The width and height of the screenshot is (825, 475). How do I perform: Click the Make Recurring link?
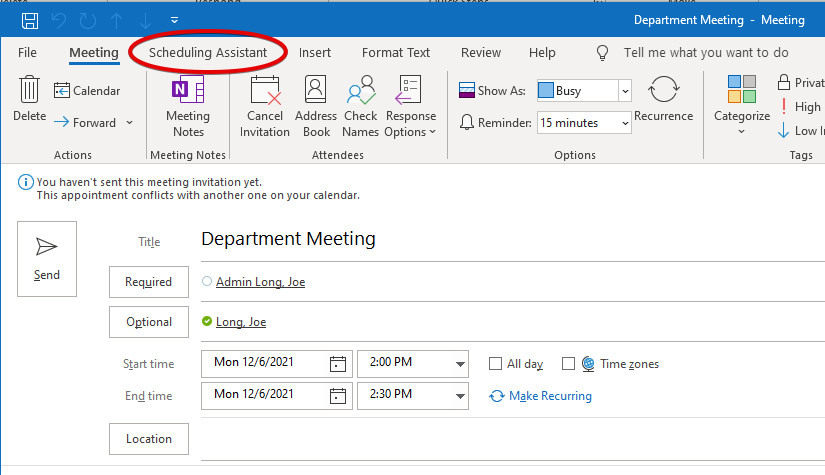click(550, 396)
